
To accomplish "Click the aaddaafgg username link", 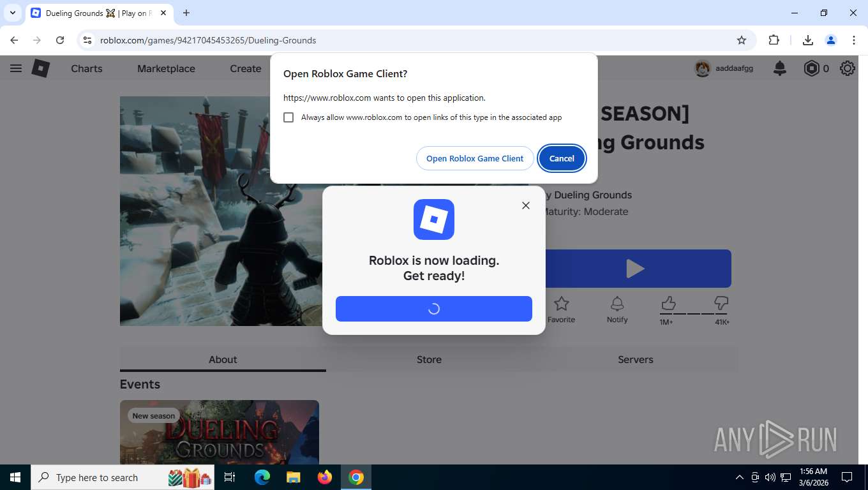I will tap(734, 68).
